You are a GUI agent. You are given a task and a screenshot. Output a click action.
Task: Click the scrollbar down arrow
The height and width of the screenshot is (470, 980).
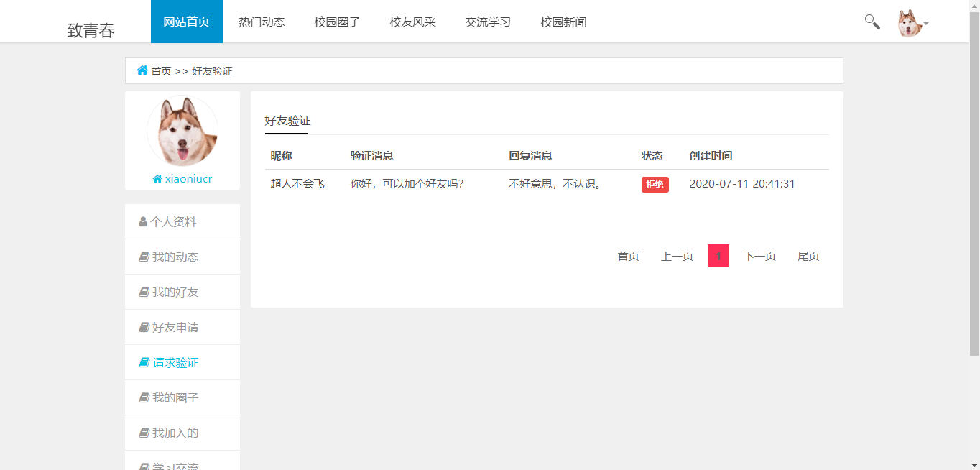tap(974, 464)
